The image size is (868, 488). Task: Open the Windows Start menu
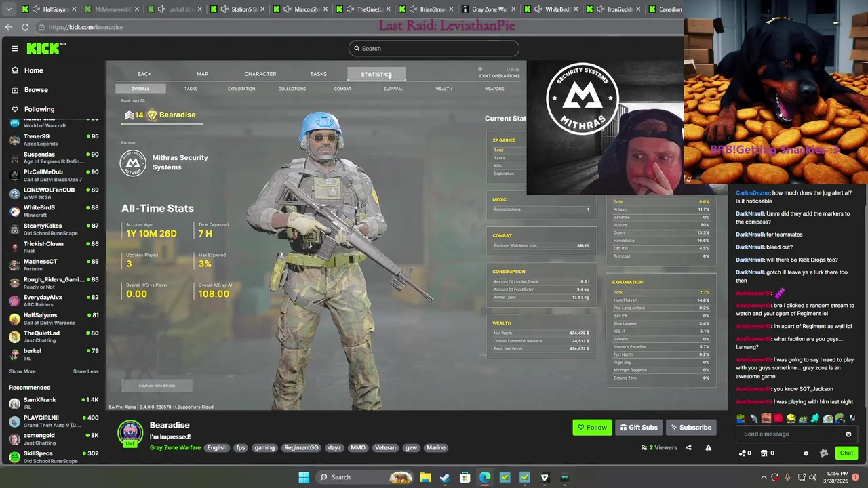point(304,477)
